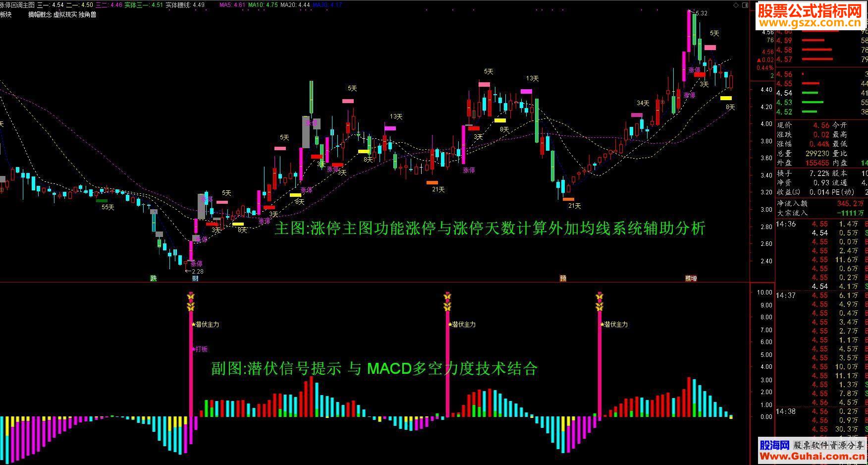Select the 4.57 ask price row
This screenshot has width=868, height=465.
pos(821,59)
